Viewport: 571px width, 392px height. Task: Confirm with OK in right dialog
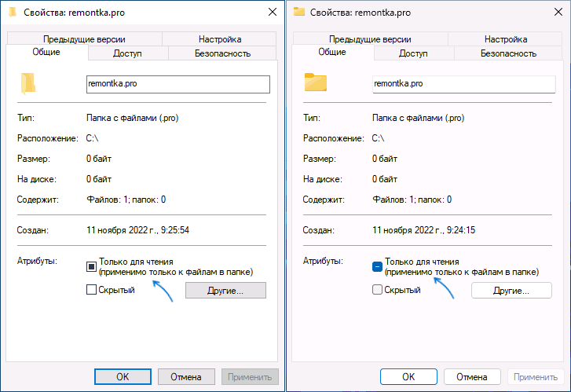[408, 377]
